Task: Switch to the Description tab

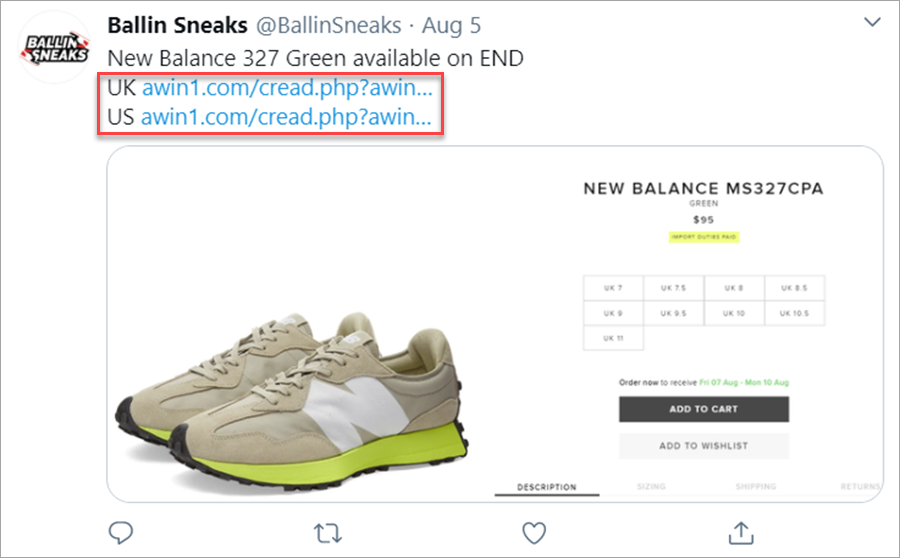Action: 546,487
